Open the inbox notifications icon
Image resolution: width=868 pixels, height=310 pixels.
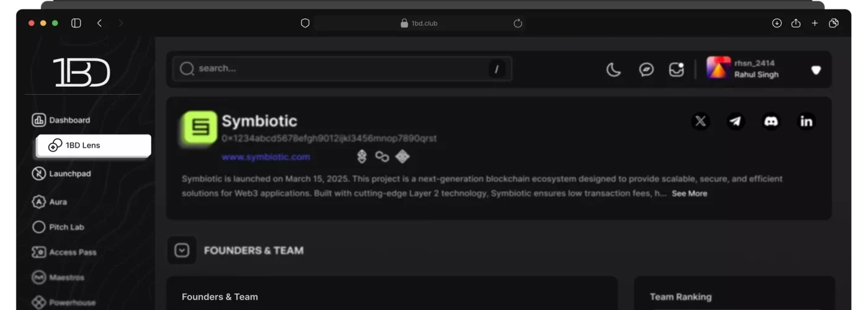coord(676,69)
